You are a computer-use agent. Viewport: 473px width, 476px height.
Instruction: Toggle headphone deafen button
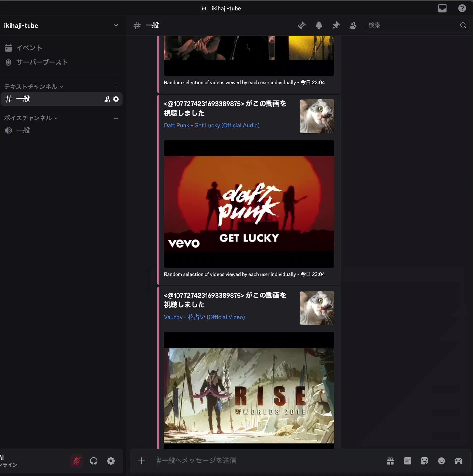point(94,461)
